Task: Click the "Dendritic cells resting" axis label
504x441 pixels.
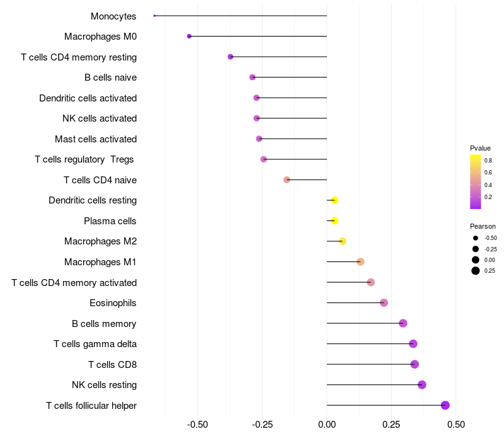Action: (x=93, y=200)
